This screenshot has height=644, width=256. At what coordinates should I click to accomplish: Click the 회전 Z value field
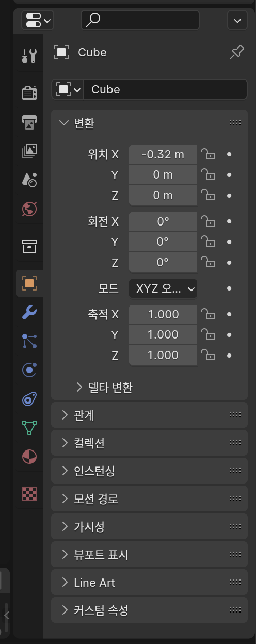[x=163, y=263]
